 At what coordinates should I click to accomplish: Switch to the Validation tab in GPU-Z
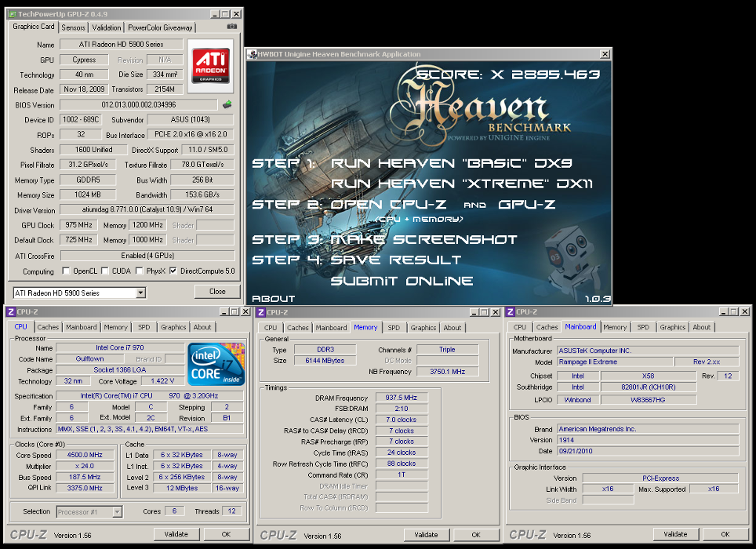coord(107,27)
